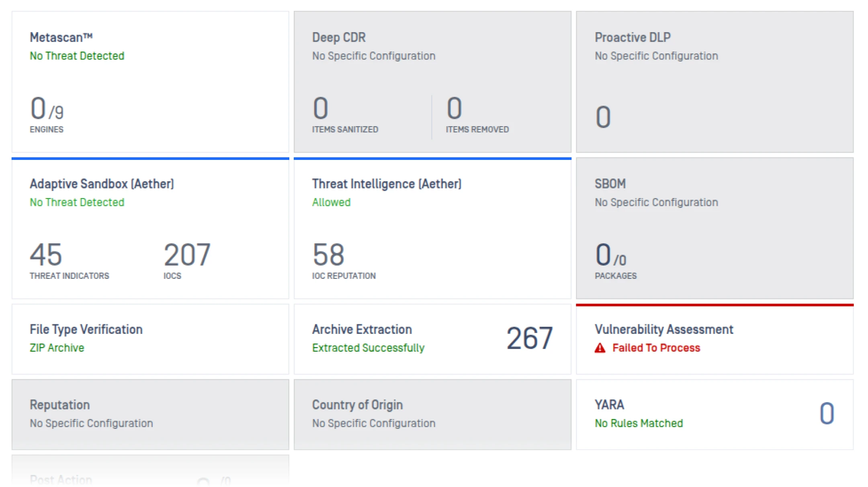Viewport: 868px width, 487px height.
Task: Click the ZIP Archive file type label
Action: click(x=57, y=348)
